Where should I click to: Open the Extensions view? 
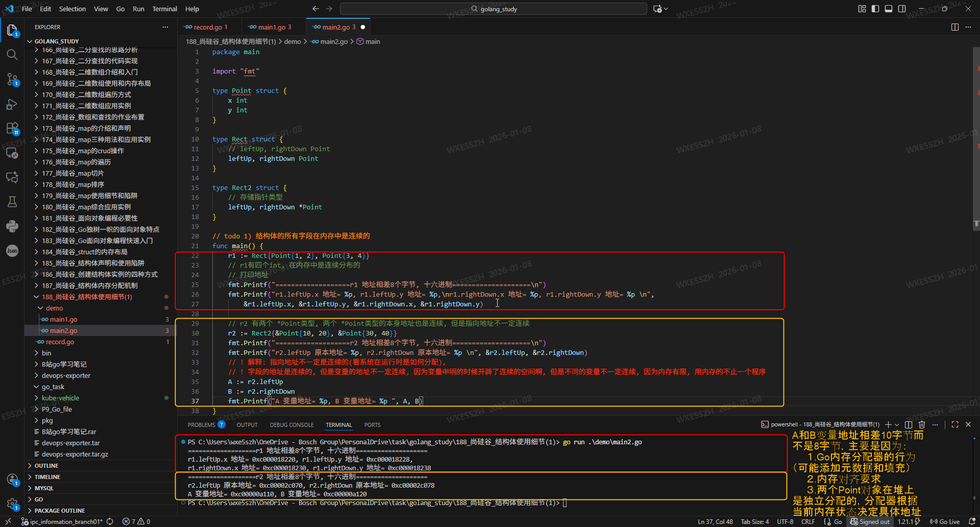[x=12, y=128]
